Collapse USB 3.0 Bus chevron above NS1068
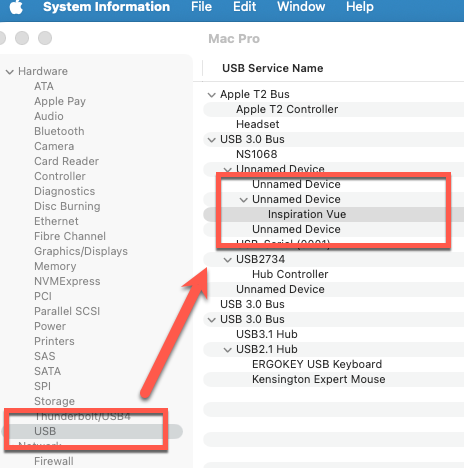 211,140
